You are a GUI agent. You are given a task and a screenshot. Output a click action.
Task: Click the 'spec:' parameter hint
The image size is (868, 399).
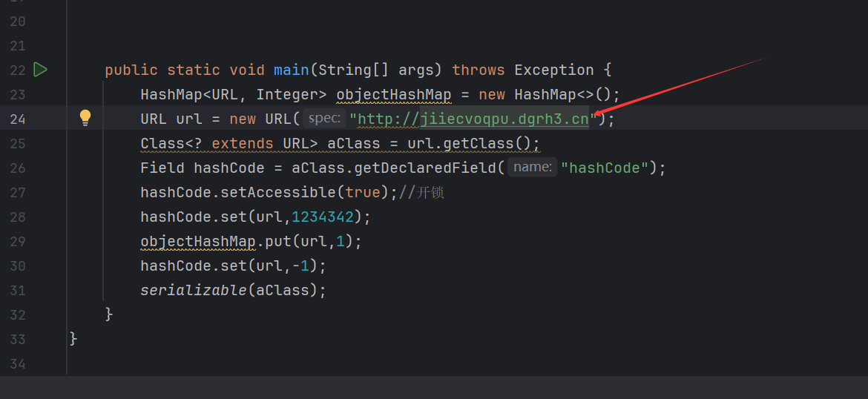tap(324, 119)
